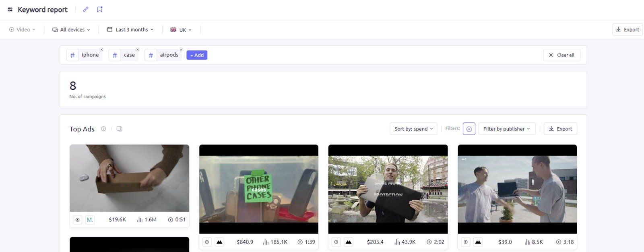
Task: Open the two men with laptop ad thumbnail
Action: pos(517,189)
